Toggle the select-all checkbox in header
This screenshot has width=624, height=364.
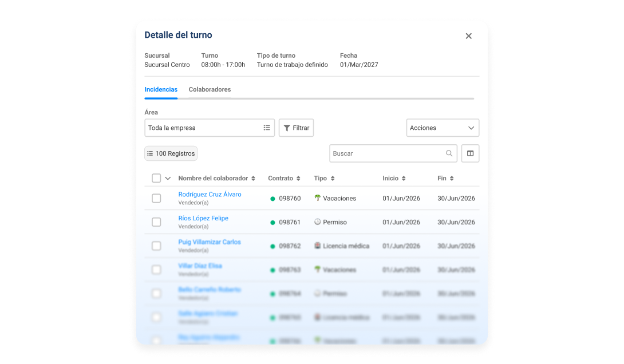tap(156, 178)
